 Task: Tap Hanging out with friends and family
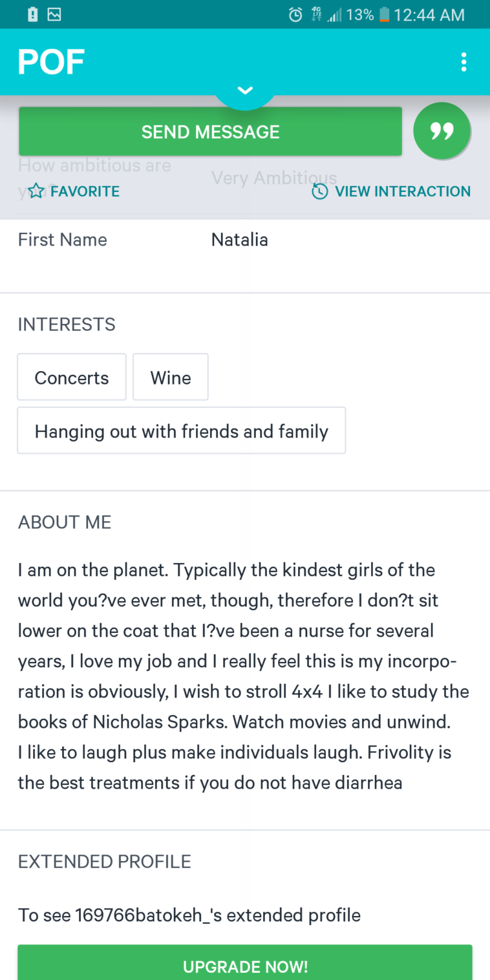coord(182,431)
